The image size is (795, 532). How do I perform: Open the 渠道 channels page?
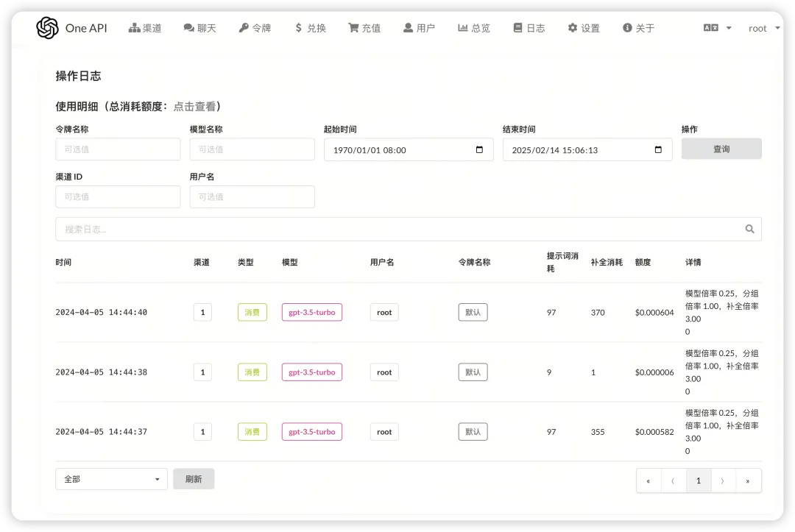[x=145, y=28]
